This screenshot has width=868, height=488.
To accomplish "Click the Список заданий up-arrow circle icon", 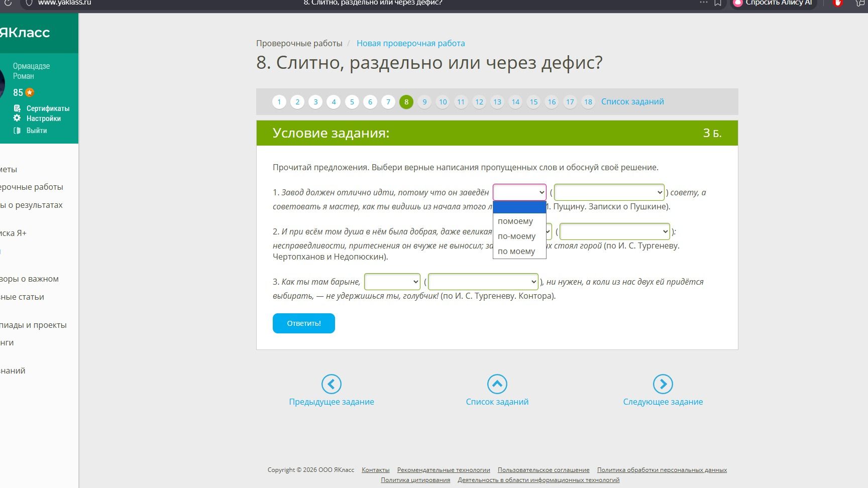I will point(497,384).
